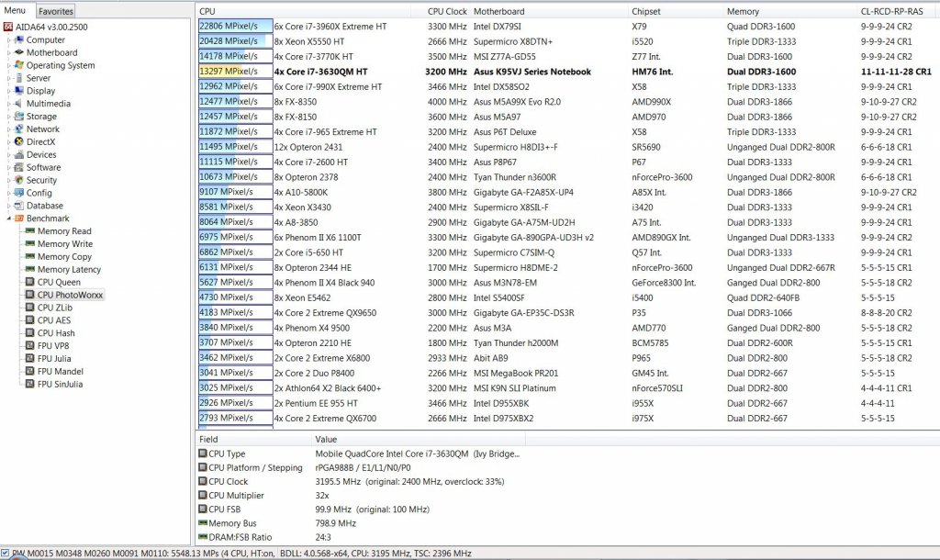Click the Memory Copy benchmark icon
The image size is (940, 560).
pyautogui.click(x=30, y=257)
